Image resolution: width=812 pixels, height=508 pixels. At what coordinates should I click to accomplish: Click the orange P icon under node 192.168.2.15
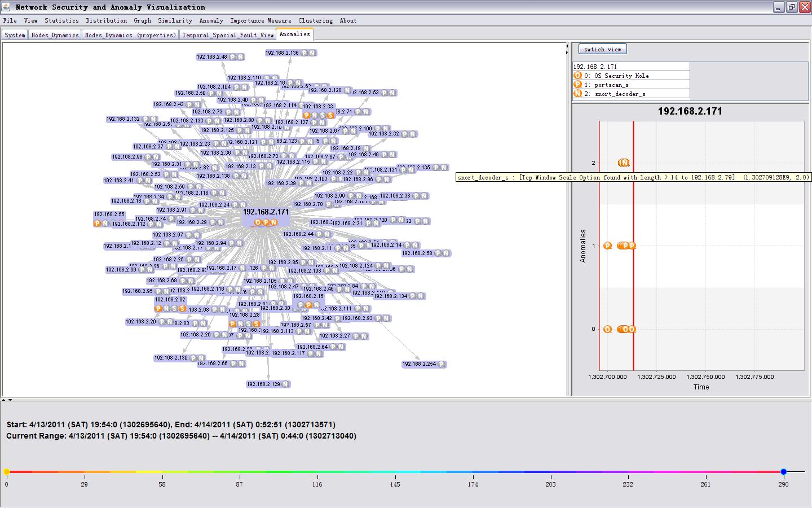tap(308, 305)
